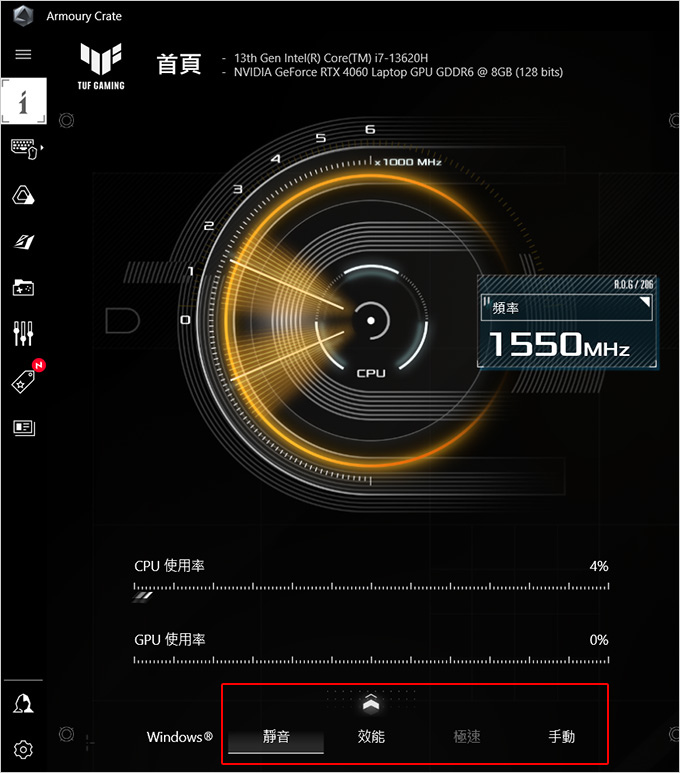The width and height of the screenshot is (680, 773).
Task: Click the 1550MHz frequency readout
Action: (x=559, y=344)
